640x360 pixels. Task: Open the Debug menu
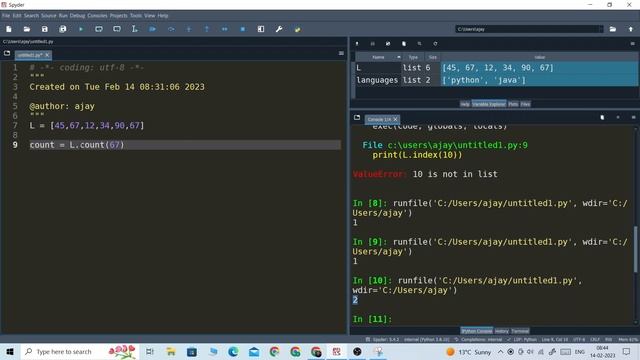tap(77, 16)
